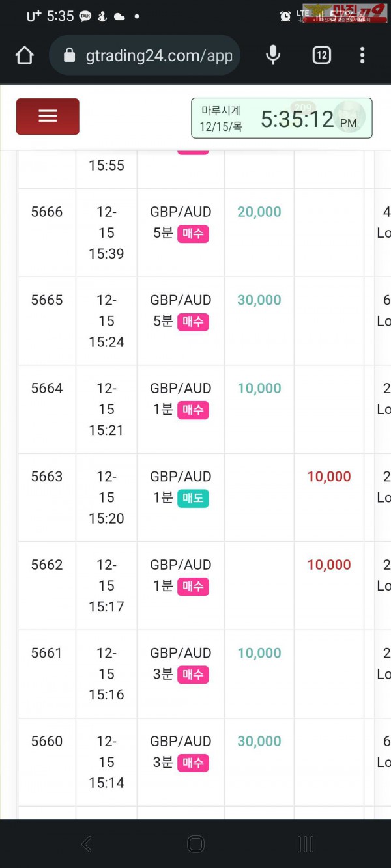Tap the Android back navigation button
391x868 pixels.
tap(86, 845)
